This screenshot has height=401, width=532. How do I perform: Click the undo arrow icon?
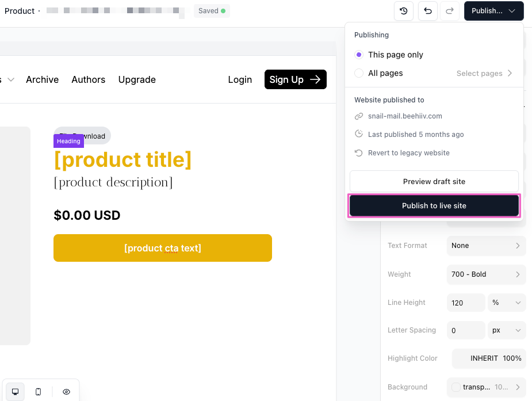tap(427, 11)
